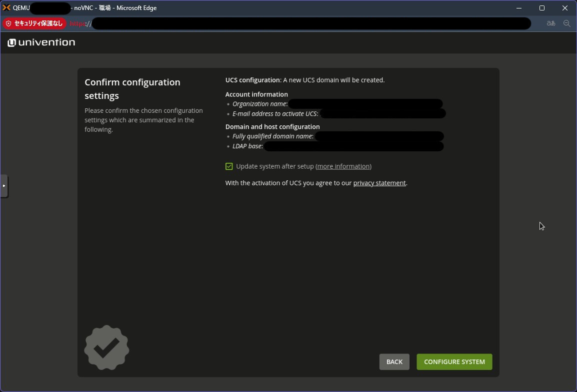
Task: Click the Domain and host configuration heading
Action: point(272,127)
